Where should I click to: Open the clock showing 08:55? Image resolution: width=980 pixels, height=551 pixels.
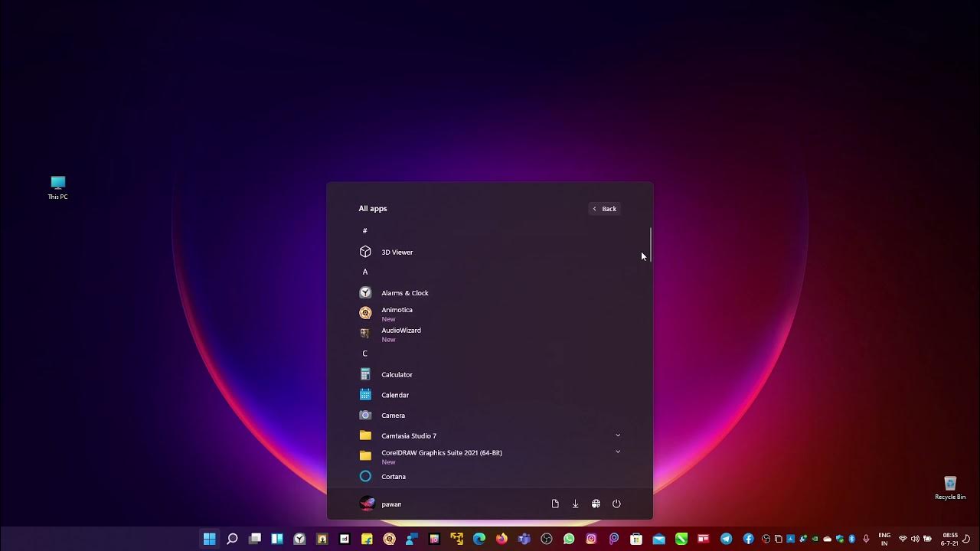coord(950,539)
